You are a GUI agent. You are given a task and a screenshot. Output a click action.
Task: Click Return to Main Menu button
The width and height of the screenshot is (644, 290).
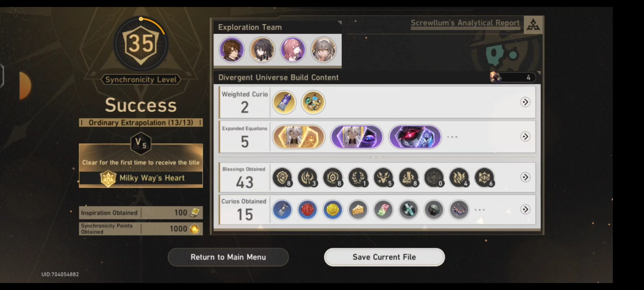tap(228, 257)
